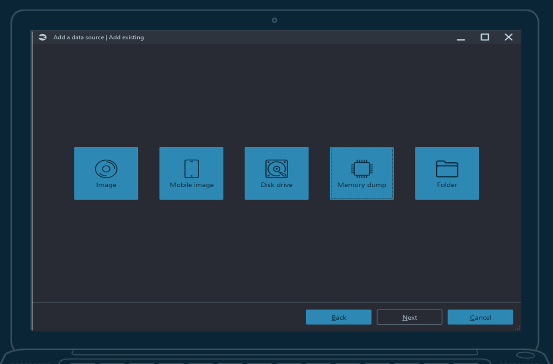This screenshot has height=364, width=553.
Task: Select the Image disc icon
Action: point(106,169)
